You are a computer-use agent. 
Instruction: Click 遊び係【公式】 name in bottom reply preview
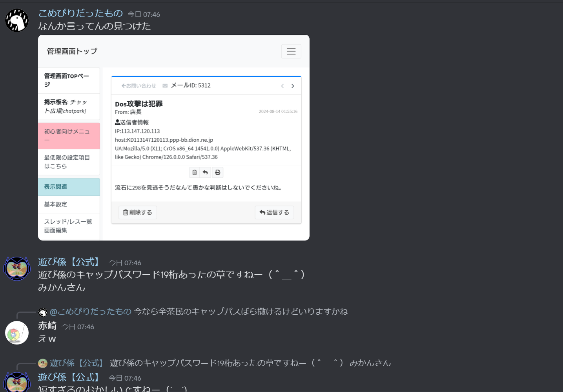pyautogui.click(x=77, y=363)
